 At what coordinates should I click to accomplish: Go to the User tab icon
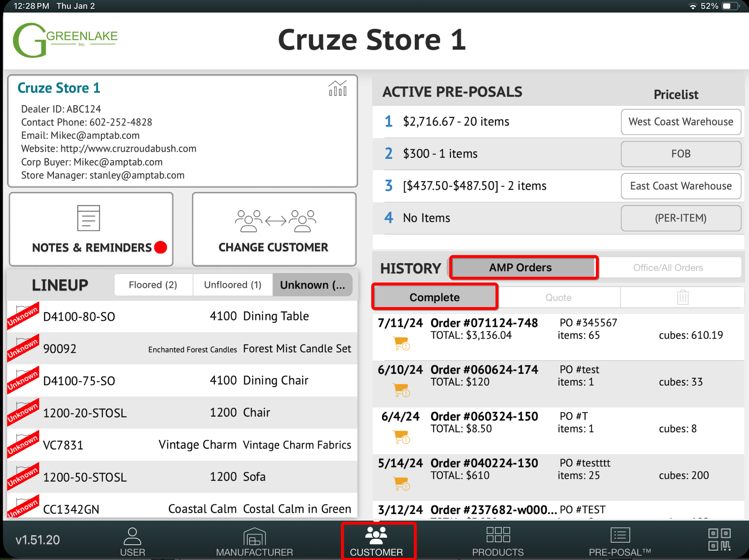coord(132,541)
